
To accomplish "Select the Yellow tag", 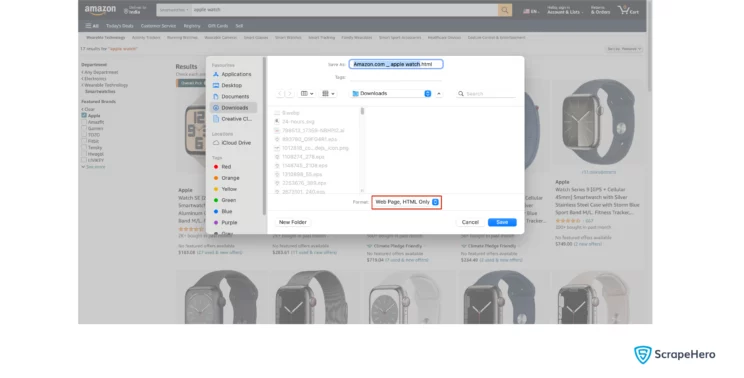I will (225, 189).
